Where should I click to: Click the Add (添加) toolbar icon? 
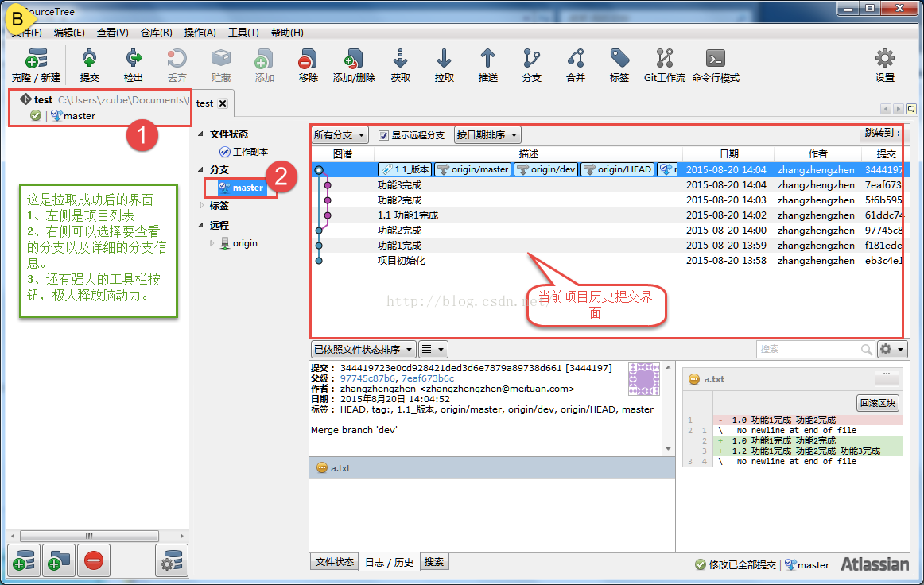coord(264,65)
